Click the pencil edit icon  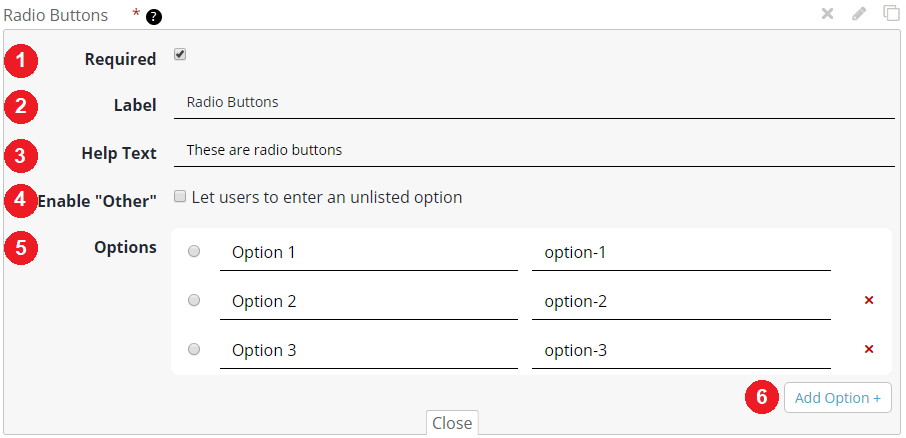tap(859, 14)
